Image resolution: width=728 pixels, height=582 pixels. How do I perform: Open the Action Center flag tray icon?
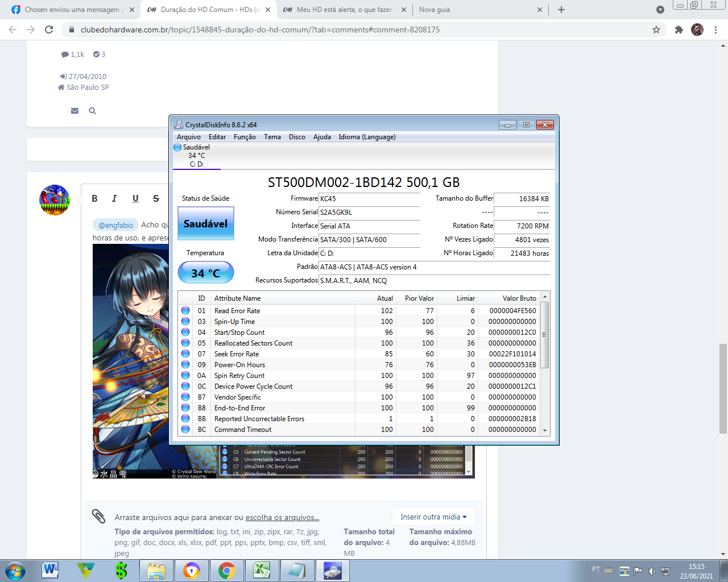point(638,571)
